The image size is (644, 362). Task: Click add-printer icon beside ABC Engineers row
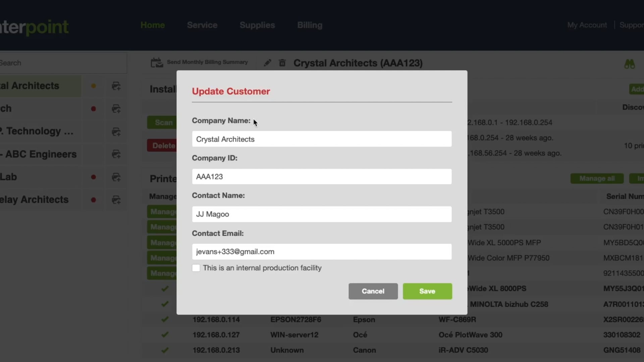(116, 154)
